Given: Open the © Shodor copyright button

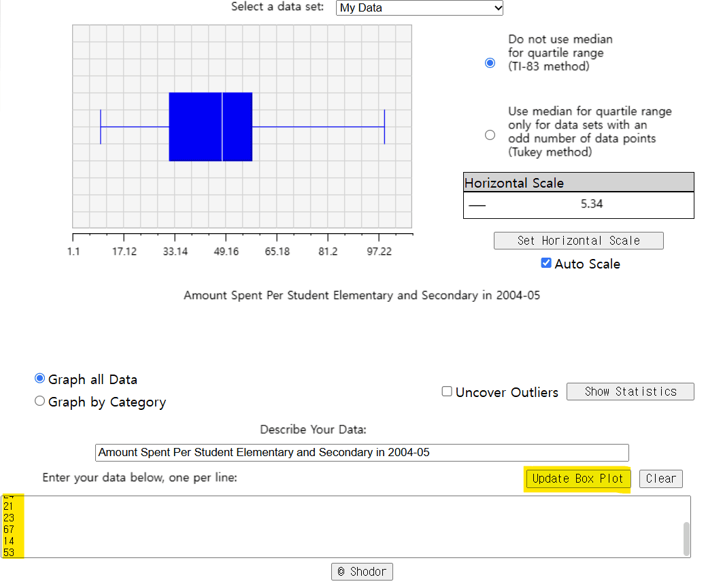Looking at the screenshot, I should [362, 572].
